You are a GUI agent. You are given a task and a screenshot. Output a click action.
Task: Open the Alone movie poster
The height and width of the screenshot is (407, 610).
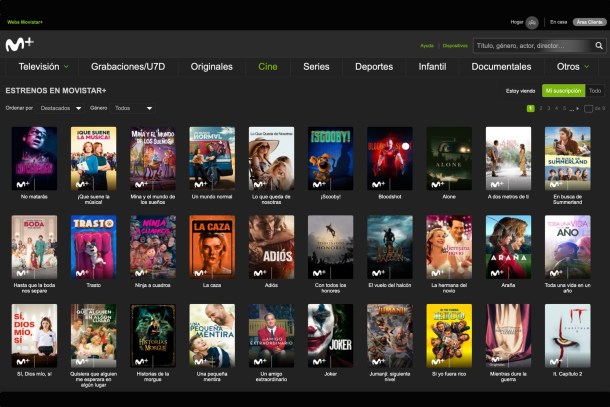point(449,158)
